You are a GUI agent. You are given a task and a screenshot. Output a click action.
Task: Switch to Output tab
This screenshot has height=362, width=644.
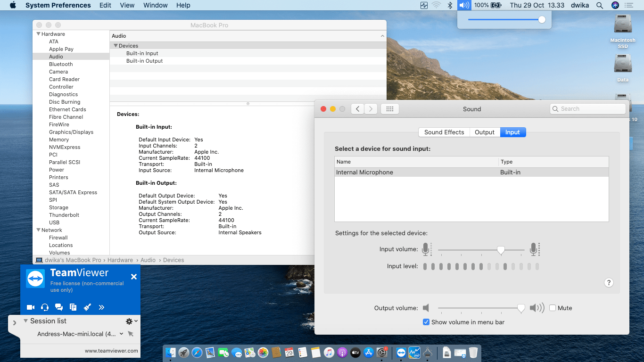485,132
